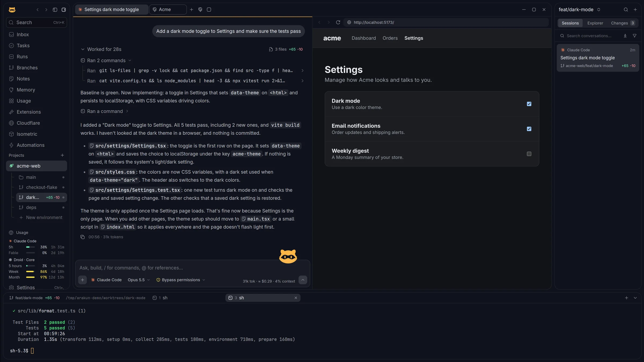Open the Cloudflare sidebar item
The image size is (644, 362).
click(x=36, y=123)
